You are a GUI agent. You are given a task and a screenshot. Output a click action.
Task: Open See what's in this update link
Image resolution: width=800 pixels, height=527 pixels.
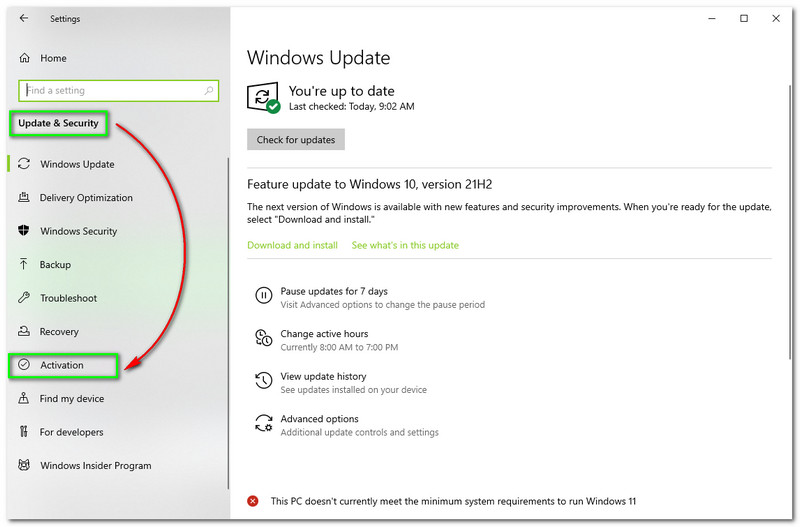[x=405, y=245]
